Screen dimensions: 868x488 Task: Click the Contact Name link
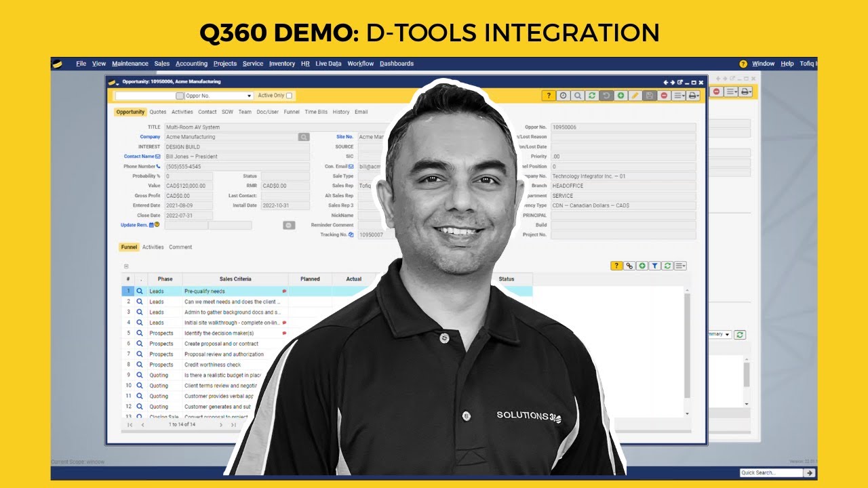point(139,157)
